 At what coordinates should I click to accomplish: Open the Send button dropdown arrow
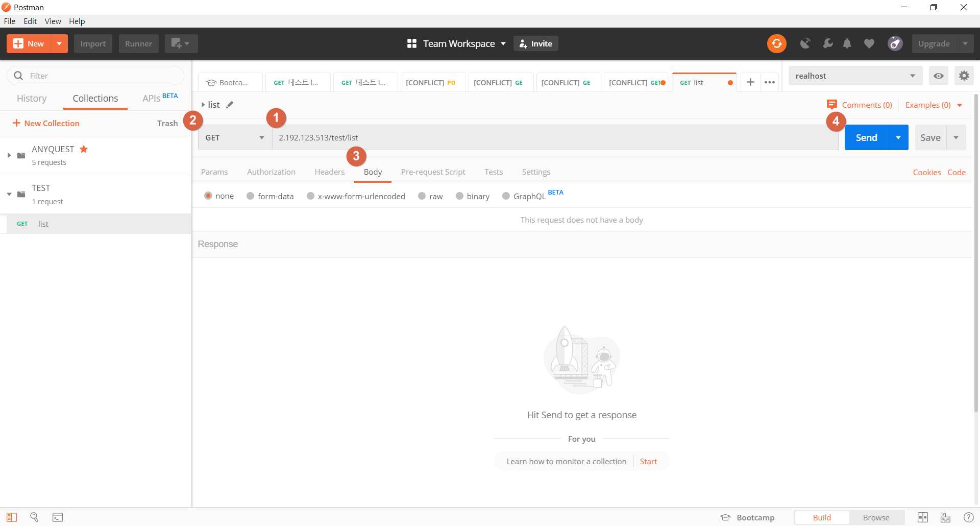(898, 137)
